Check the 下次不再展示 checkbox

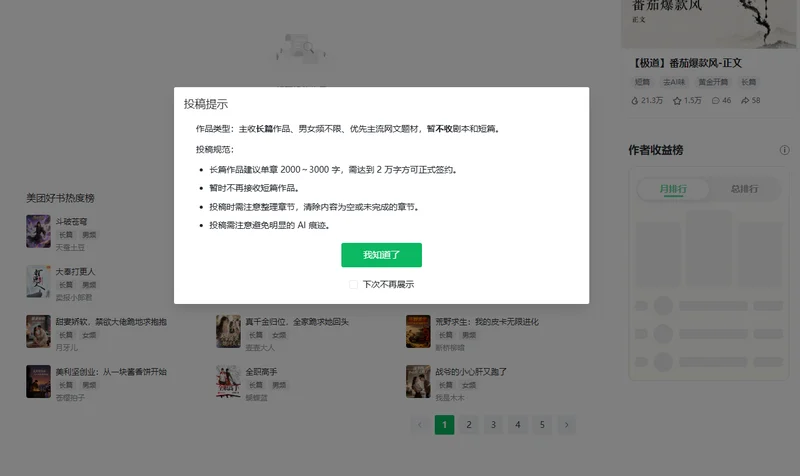(353, 284)
